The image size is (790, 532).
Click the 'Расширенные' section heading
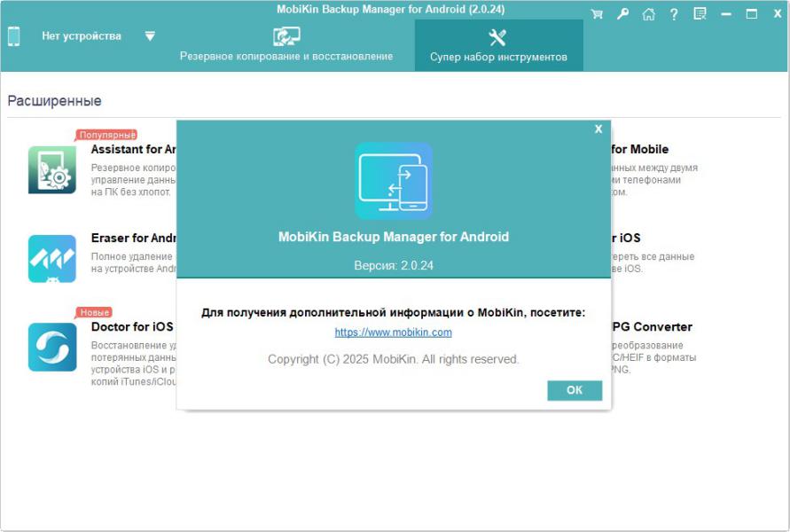pyautogui.click(x=54, y=101)
